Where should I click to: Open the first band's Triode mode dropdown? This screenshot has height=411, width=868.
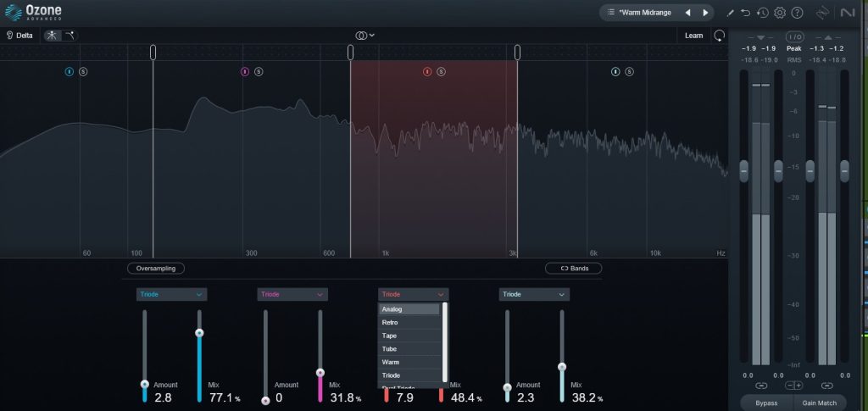click(171, 295)
